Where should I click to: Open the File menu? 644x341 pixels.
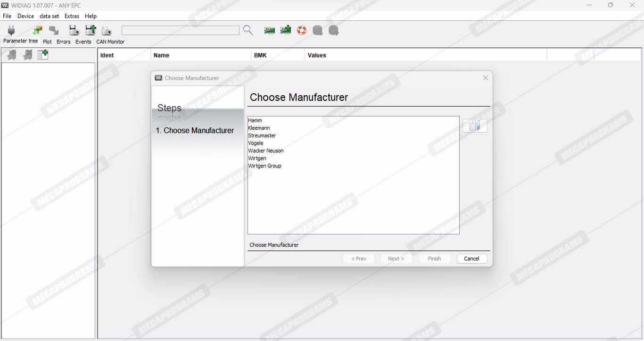[x=7, y=16]
